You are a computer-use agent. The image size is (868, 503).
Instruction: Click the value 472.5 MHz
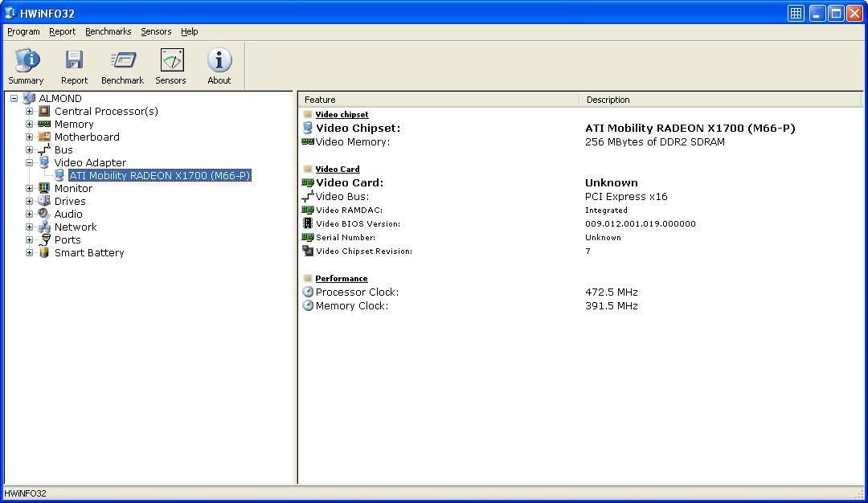click(611, 292)
